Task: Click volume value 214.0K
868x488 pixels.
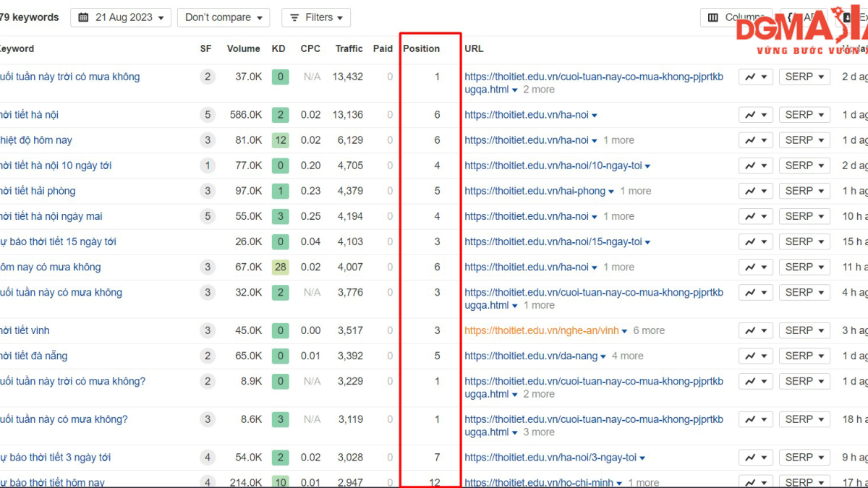Action: (x=245, y=482)
